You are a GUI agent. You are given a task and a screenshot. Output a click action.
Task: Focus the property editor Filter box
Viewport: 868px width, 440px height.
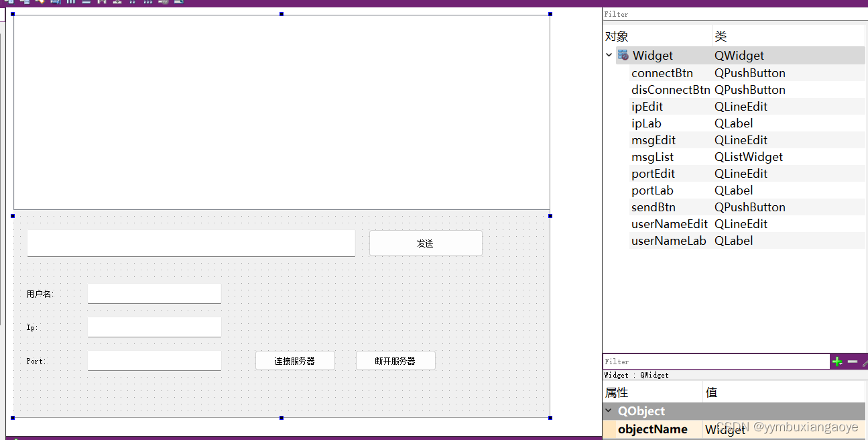[x=716, y=362]
